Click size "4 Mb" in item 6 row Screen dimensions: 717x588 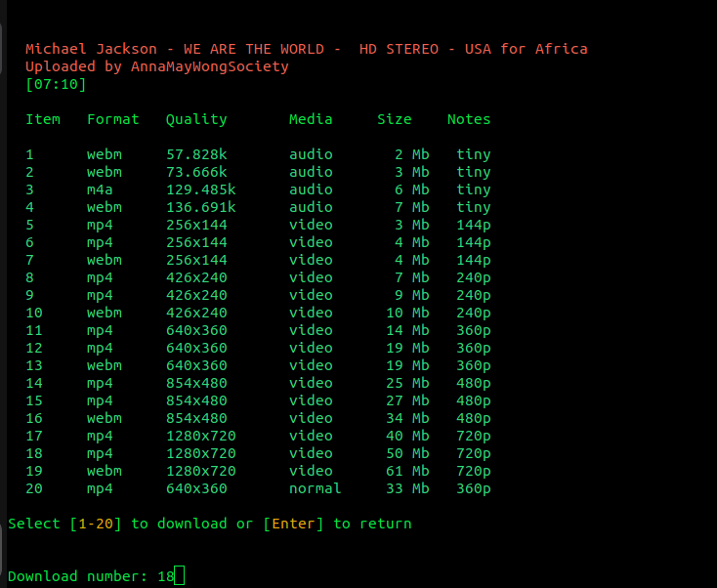coord(412,242)
